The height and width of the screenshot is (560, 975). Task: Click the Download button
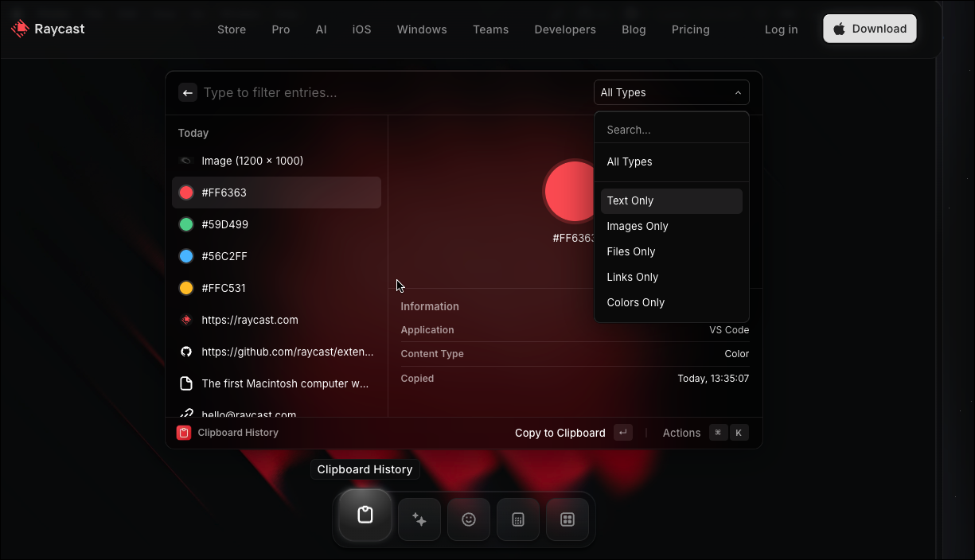click(869, 29)
